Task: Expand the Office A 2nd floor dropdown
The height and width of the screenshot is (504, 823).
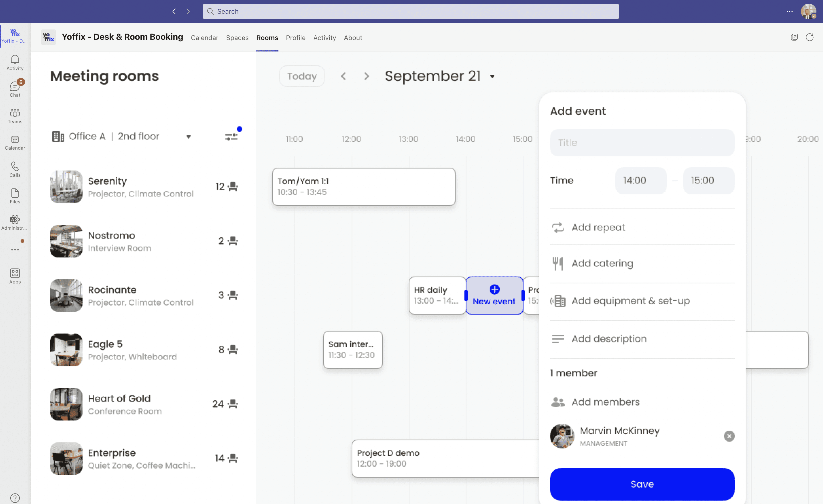Action: coord(189,136)
